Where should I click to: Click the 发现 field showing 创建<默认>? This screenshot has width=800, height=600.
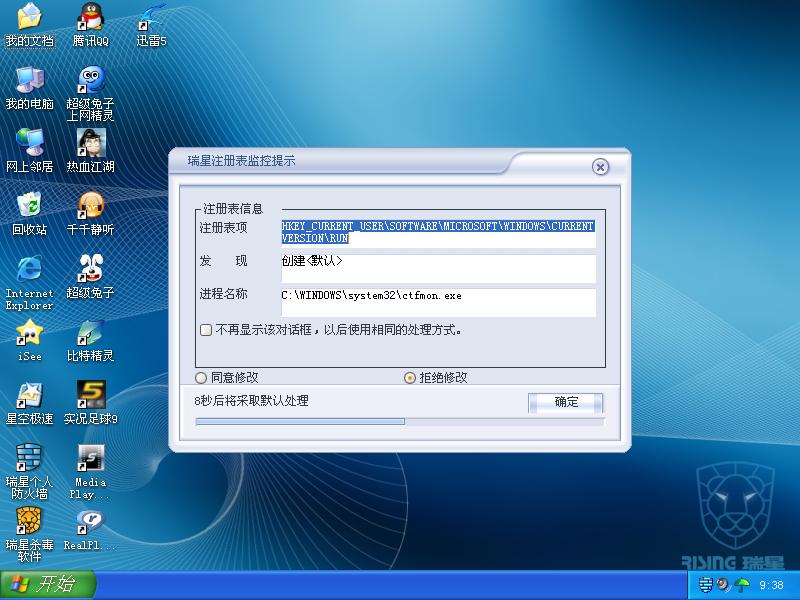(438, 269)
